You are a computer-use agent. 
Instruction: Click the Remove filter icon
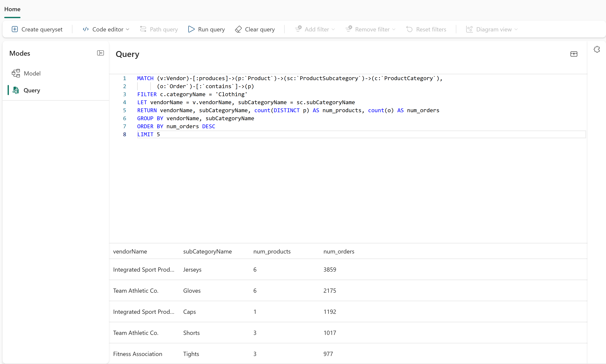[349, 29]
